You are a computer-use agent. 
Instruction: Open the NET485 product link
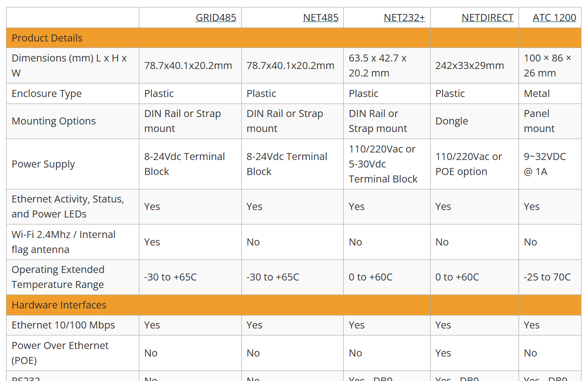tap(321, 17)
